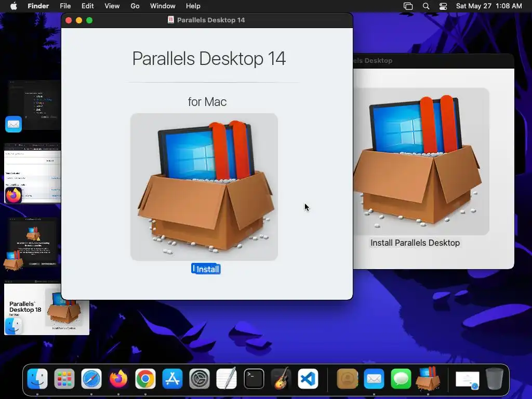Select the highlighted Install label
The height and width of the screenshot is (399, 532).
click(x=206, y=269)
